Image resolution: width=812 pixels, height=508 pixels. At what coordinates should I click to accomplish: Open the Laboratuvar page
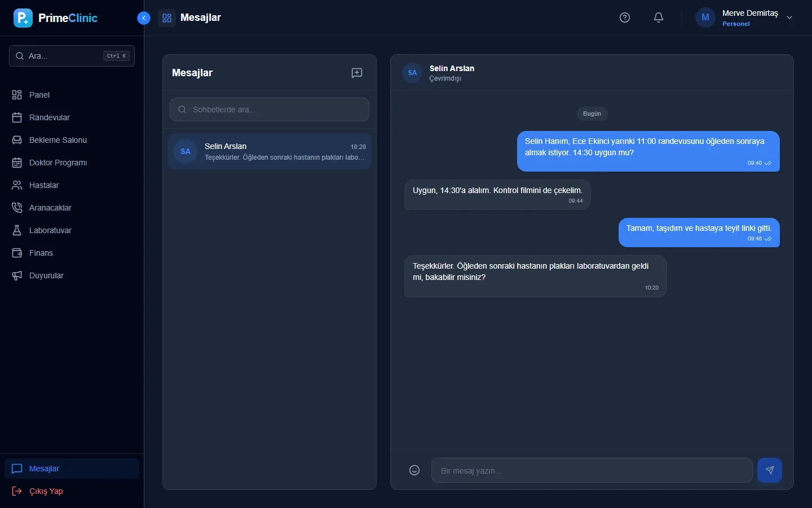point(72,230)
